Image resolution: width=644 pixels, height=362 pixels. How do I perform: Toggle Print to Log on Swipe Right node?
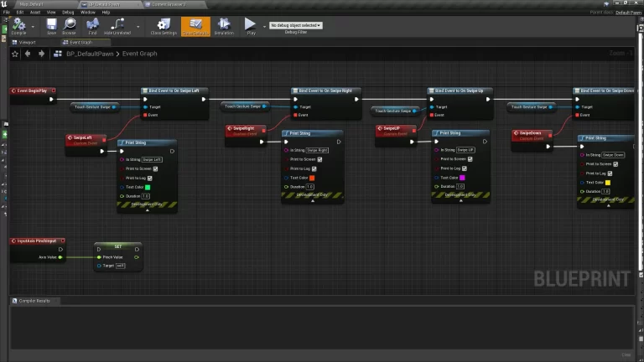point(314,168)
